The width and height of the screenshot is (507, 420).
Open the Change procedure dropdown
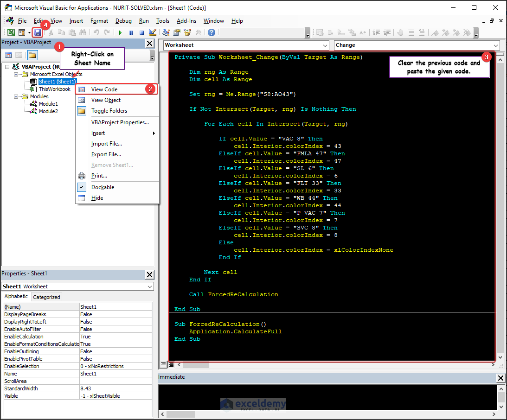[496, 45]
